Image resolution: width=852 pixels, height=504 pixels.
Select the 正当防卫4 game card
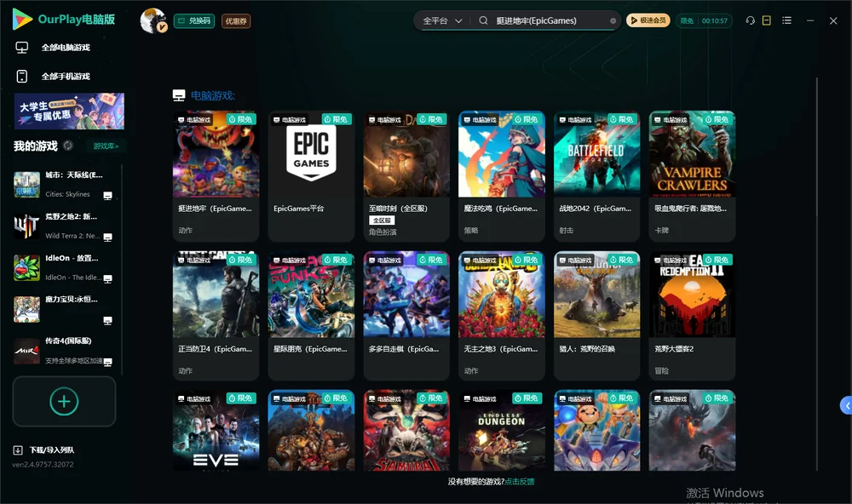coord(216,316)
